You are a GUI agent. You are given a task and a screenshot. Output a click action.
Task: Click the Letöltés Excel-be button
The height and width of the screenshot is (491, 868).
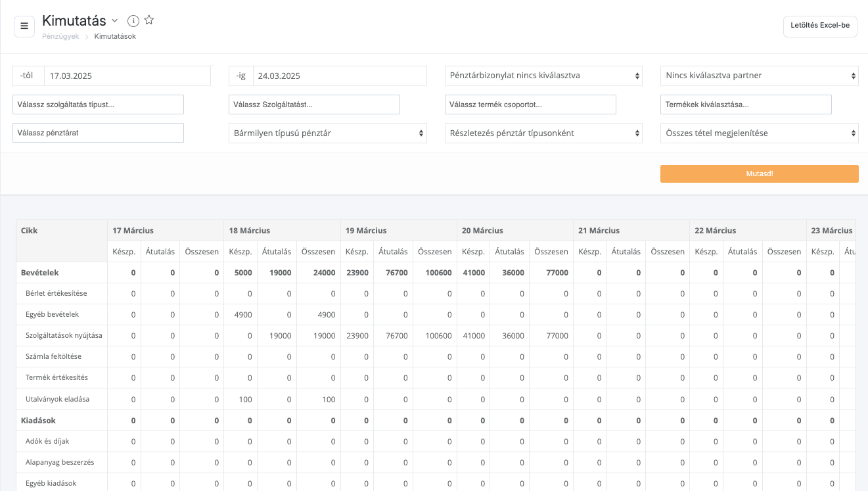click(819, 26)
